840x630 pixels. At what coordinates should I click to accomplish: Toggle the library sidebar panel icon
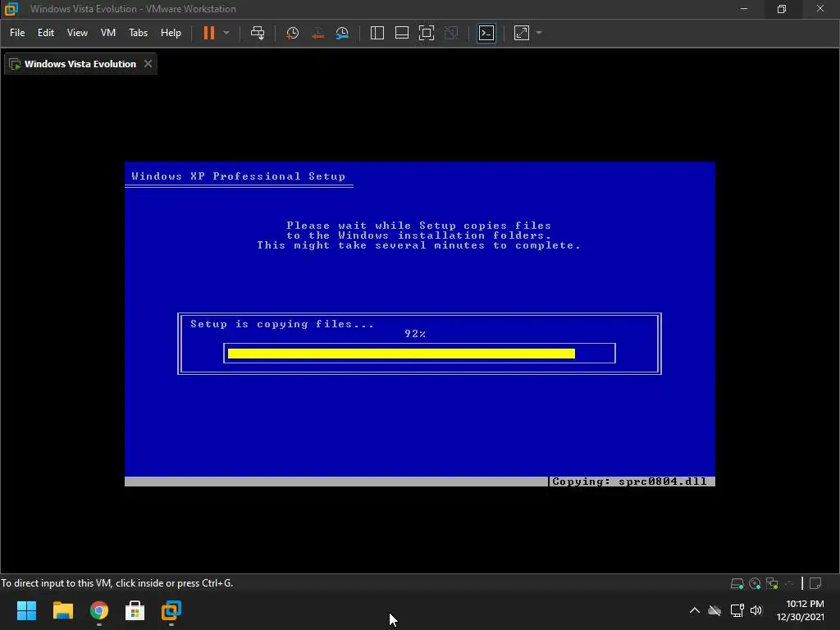(x=377, y=33)
